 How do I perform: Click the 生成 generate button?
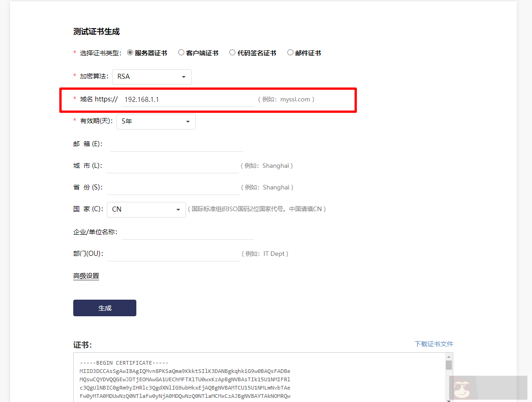coord(105,307)
